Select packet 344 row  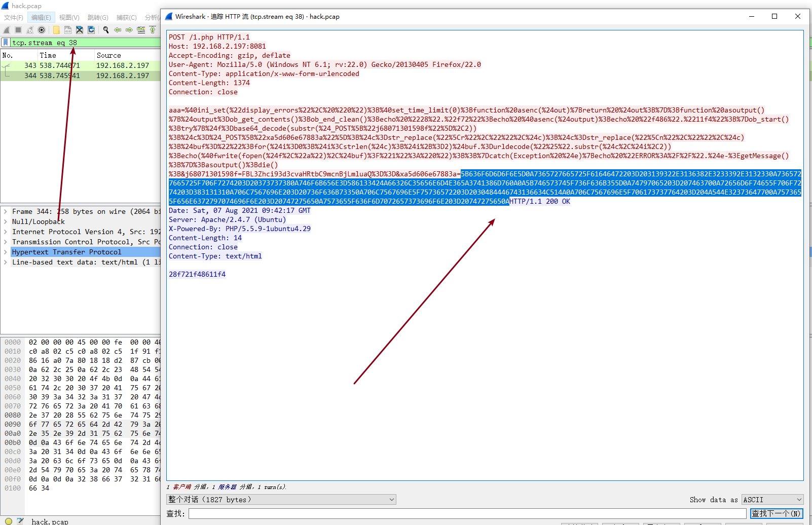pyautogui.click(x=81, y=76)
